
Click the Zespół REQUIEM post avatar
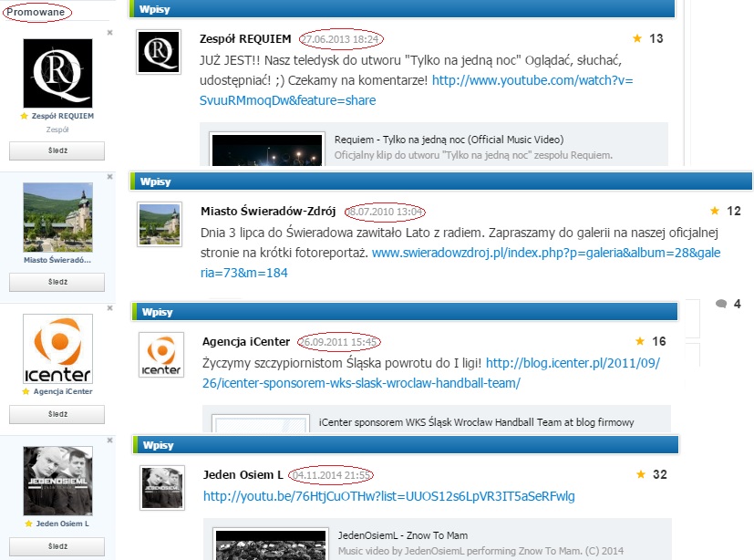click(159, 51)
